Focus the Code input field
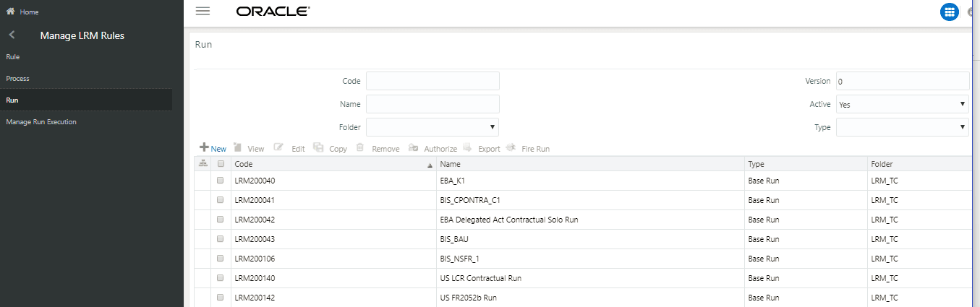The width and height of the screenshot is (980, 307). (433, 81)
